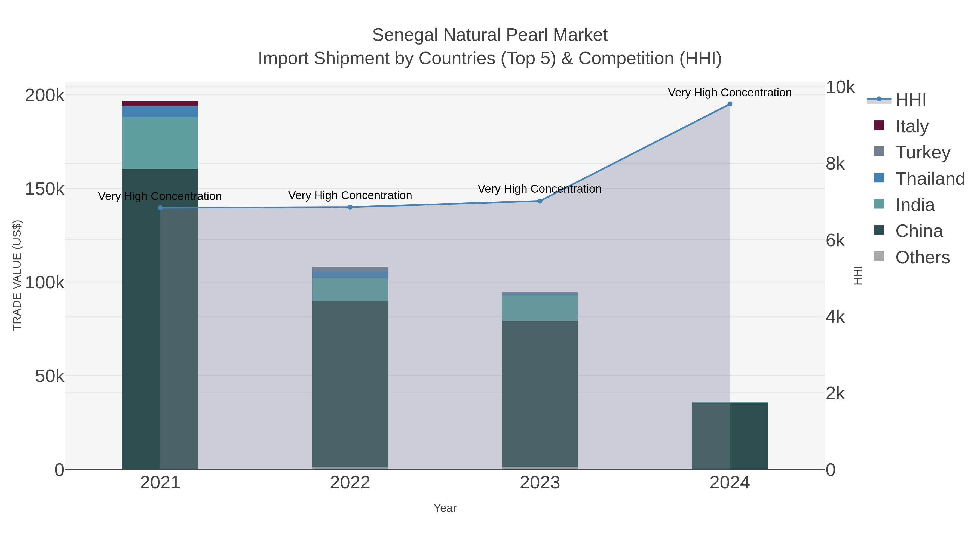The height and width of the screenshot is (551, 980).
Task: Click the 'Very High Concentration' label above 2021
Action: (160, 196)
